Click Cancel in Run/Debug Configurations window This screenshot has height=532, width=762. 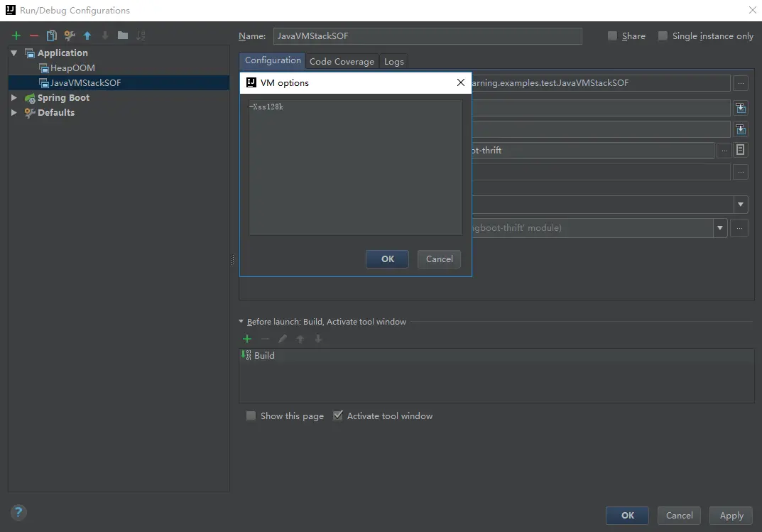point(680,516)
